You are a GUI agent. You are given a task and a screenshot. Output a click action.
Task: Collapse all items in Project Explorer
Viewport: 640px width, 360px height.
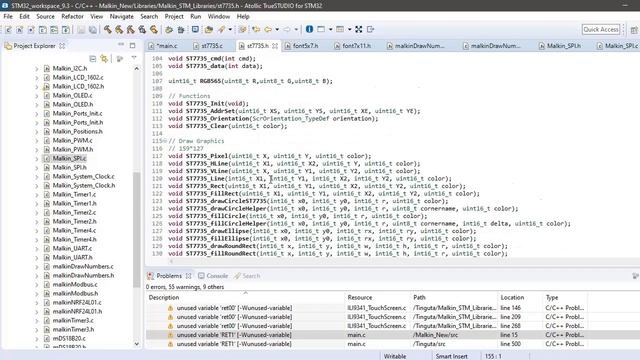point(93,59)
